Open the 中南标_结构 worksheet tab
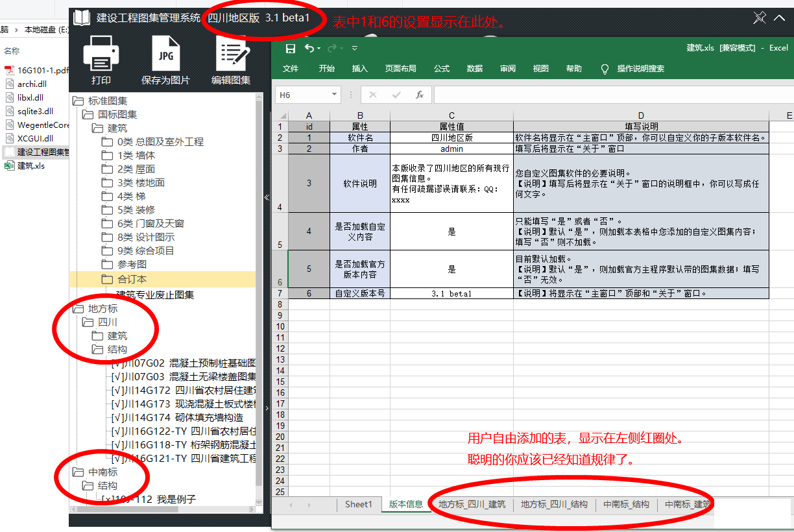Screen dimensions: 794x532 [x=626, y=504]
